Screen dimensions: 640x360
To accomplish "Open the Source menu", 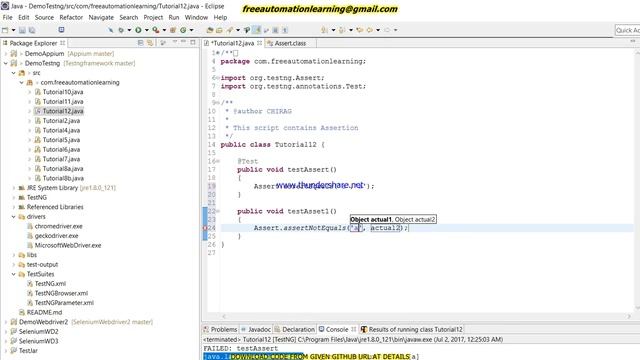I will (x=44, y=17).
